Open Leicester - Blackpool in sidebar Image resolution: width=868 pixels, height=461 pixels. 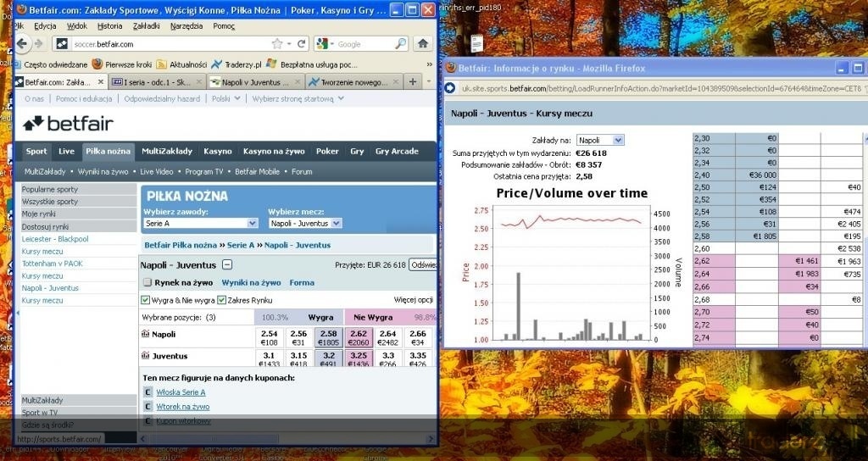(x=55, y=239)
